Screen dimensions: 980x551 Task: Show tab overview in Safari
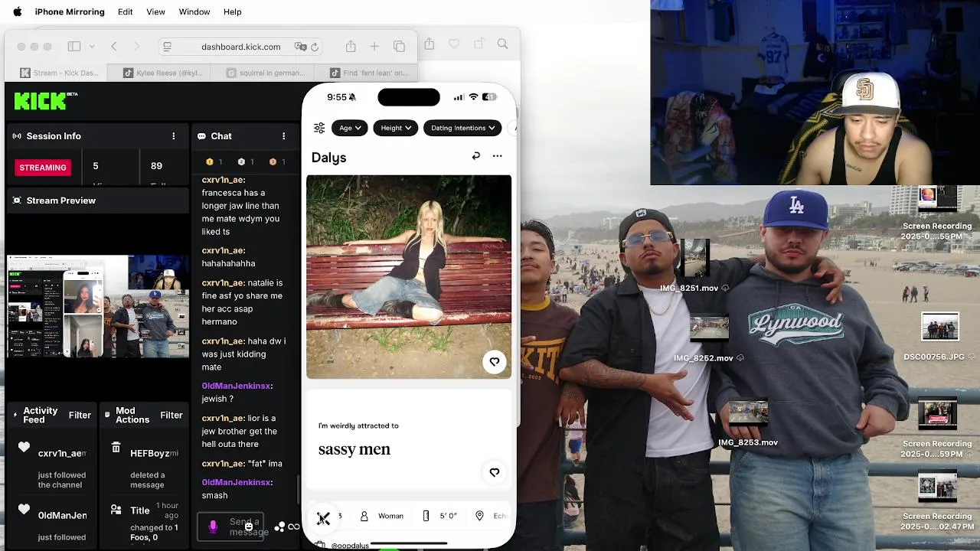click(x=399, y=47)
